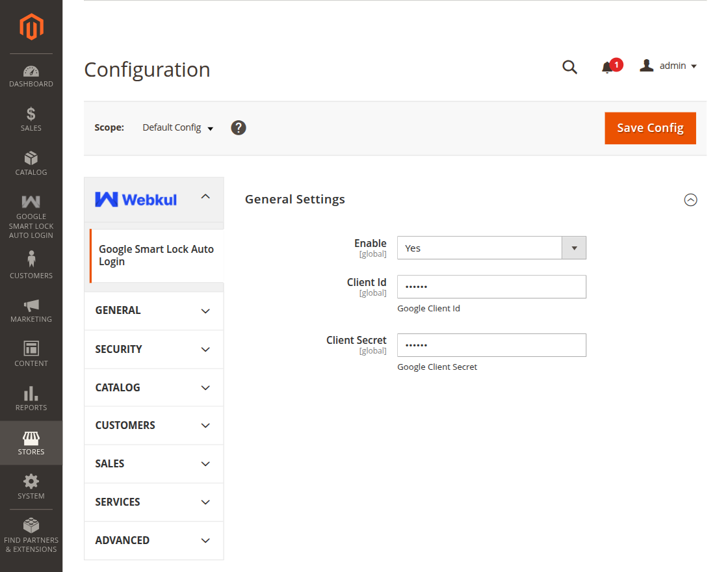This screenshot has width=728, height=572.
Task: Expand the SECURITY configuration section
Action: pos(153,349)
